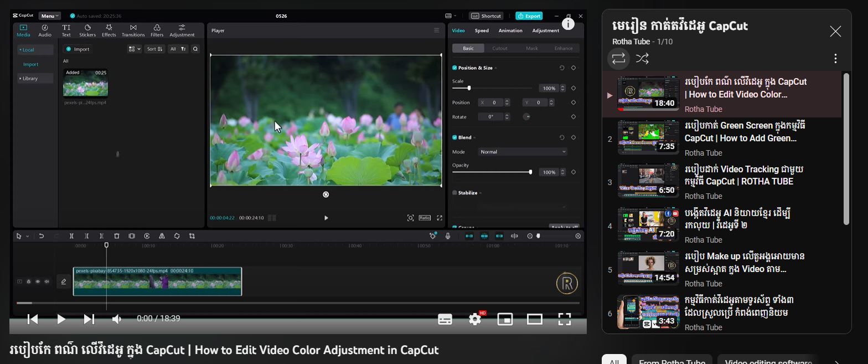
Task: Click the search icon in the media panel
Action: [195, 49]
